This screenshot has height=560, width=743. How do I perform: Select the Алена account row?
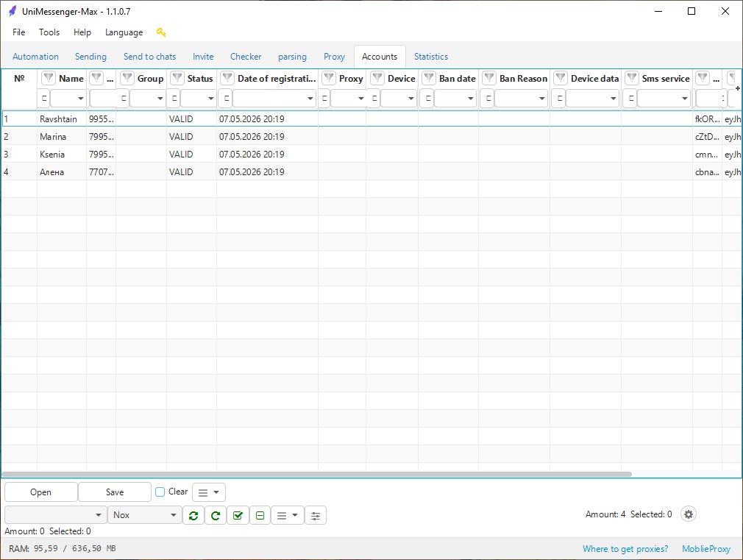point(371,171)
